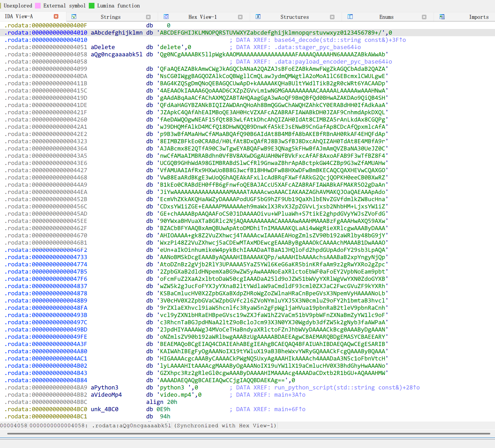Close the Strings tab

(148, 17)
